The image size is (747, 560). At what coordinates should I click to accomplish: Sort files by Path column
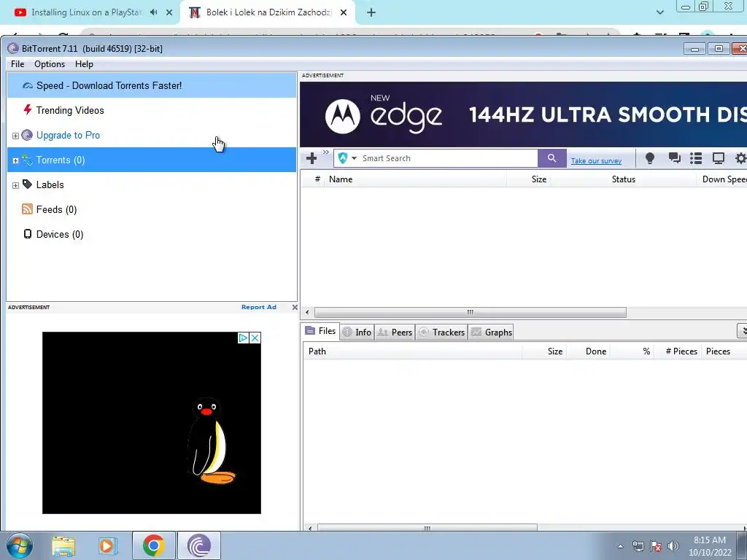click(413, 351)
